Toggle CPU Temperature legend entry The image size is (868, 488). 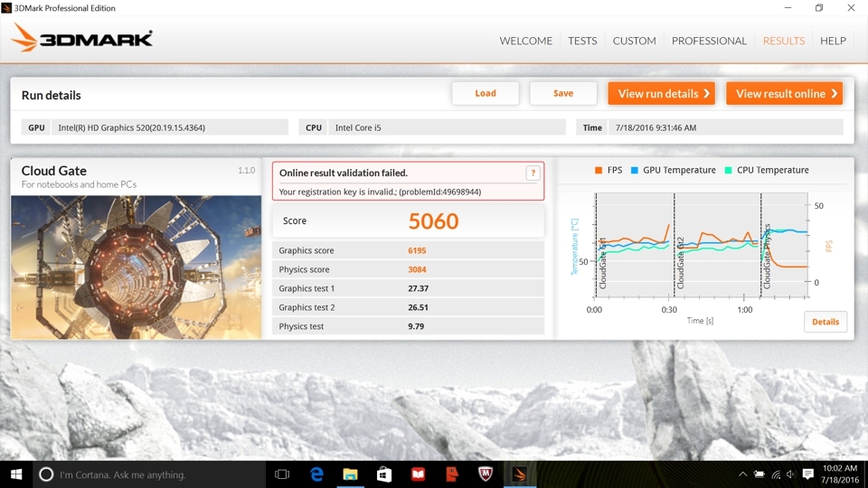(x=767, y=171)
